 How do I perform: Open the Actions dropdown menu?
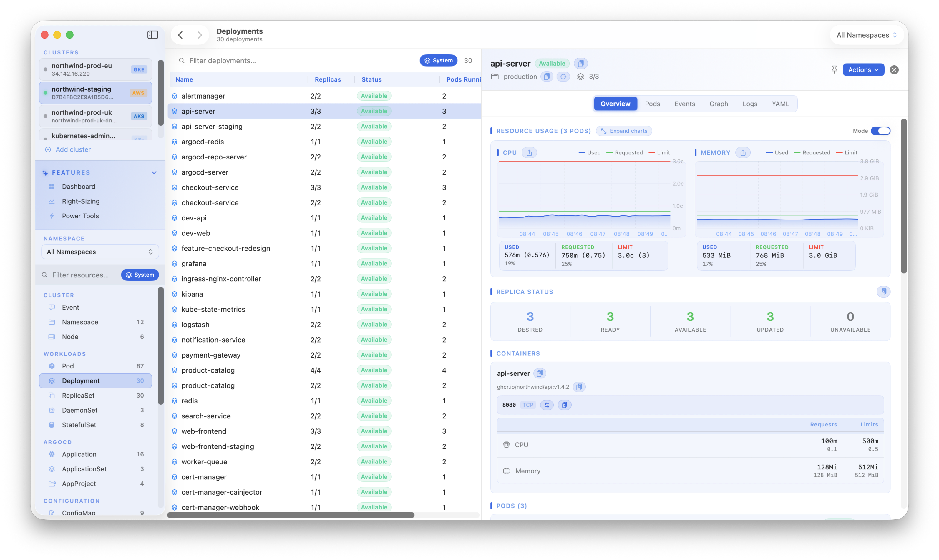864,70
